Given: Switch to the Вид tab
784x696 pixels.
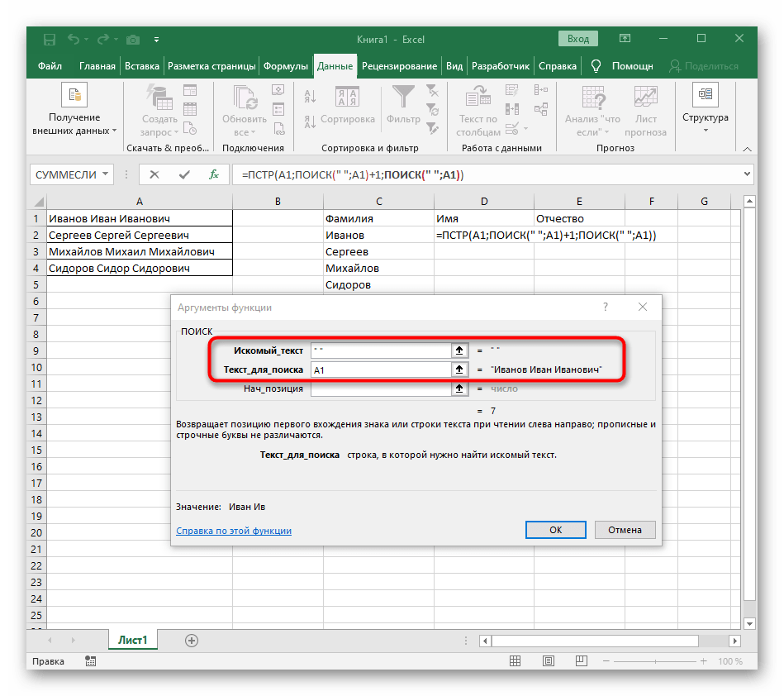Looking at the screenshot, I should tap(454, 66).
